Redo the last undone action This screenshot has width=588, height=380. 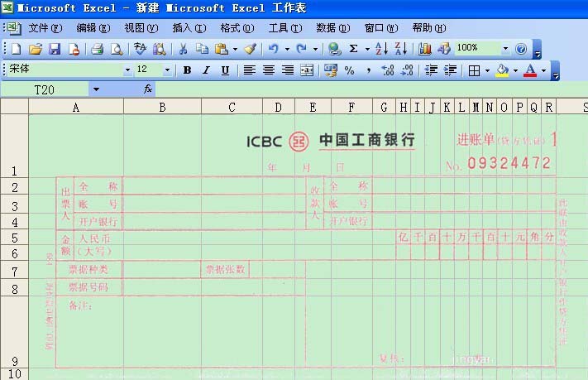tap(302, 49)
